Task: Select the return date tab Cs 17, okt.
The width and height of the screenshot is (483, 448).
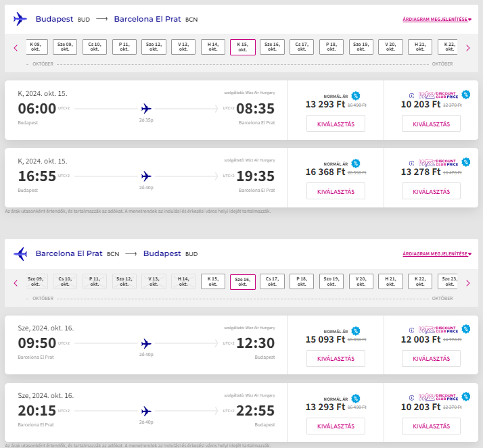Action: tap(272, 282)
